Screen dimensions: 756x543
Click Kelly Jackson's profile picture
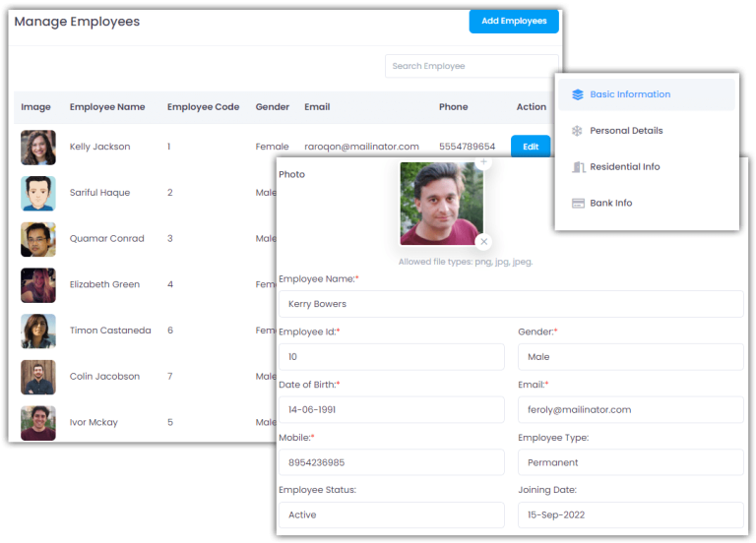pyautogui.click(x=38, y=148)
